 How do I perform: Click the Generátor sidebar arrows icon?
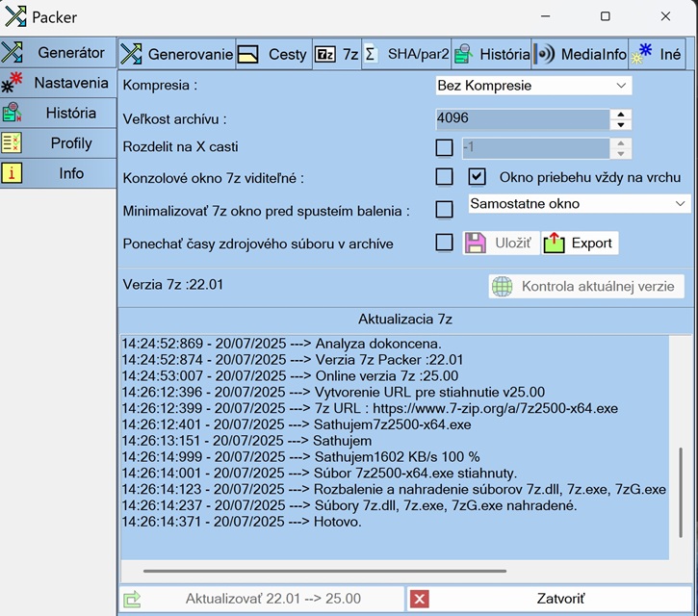[x=12, y=52]
